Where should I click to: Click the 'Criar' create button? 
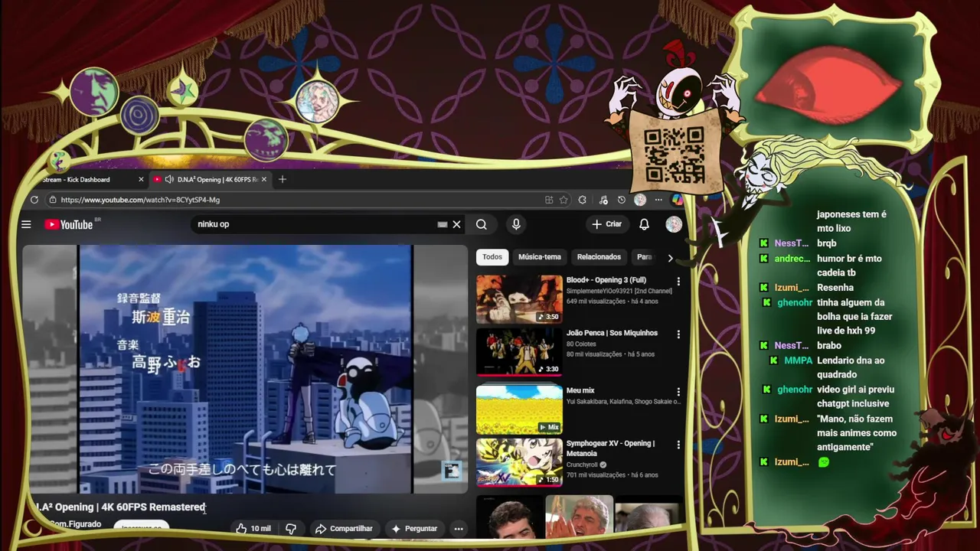click(x=606, y=224)
